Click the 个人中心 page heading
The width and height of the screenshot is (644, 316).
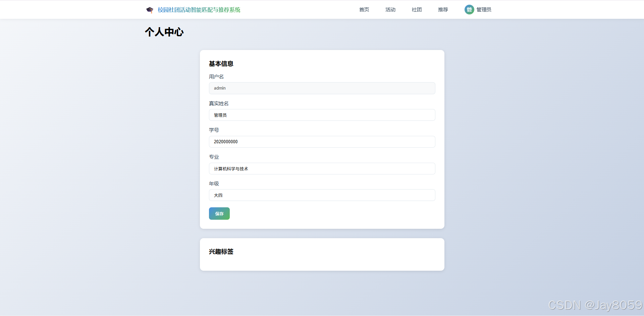(x=164, y=32)
